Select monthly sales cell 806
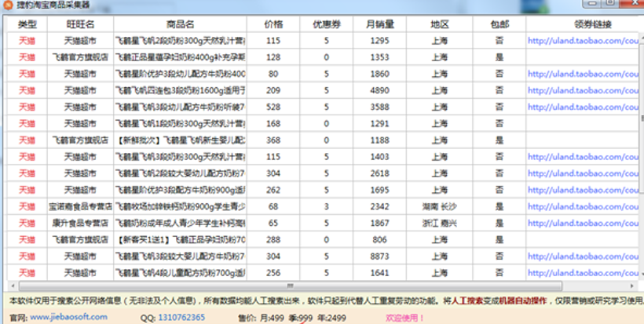 click(380, 239)
